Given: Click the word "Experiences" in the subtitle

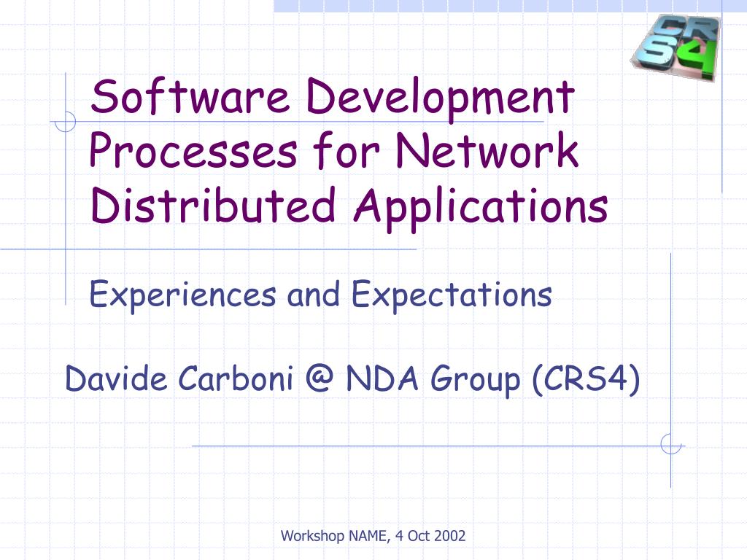Looking at the screenshot, I should 182,295.
